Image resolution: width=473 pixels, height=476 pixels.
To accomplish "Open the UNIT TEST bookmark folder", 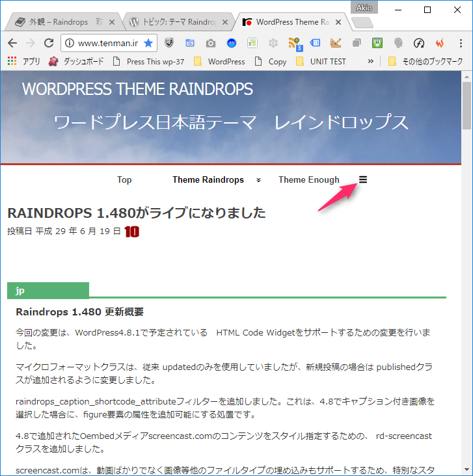I will click(321, 62).
